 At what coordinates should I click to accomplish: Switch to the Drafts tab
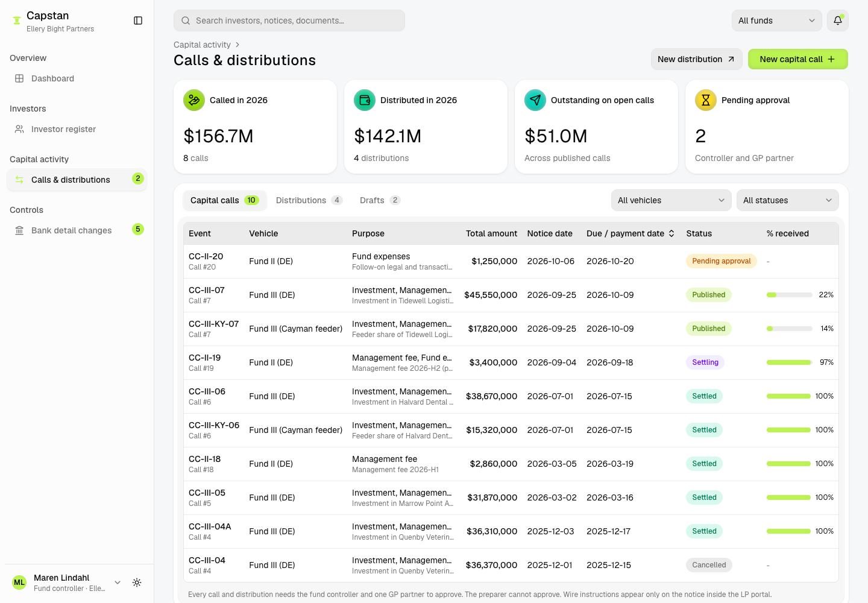click(x=380, y=200)
